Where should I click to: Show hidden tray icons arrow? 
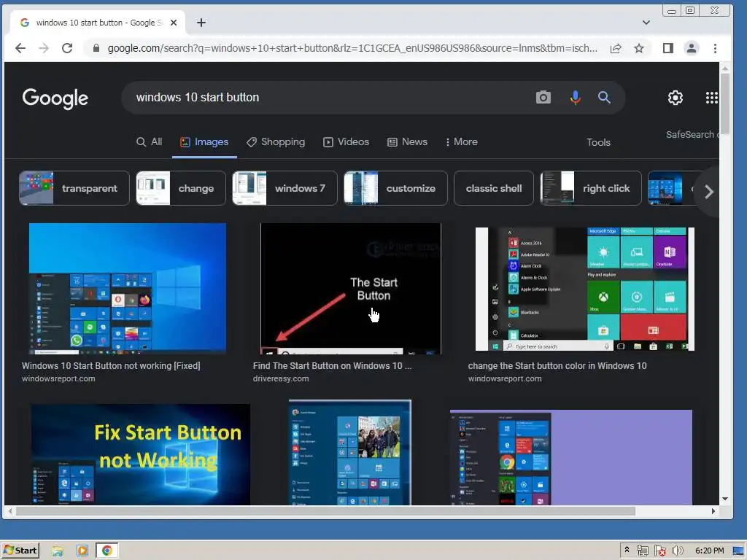pos(627,550)
